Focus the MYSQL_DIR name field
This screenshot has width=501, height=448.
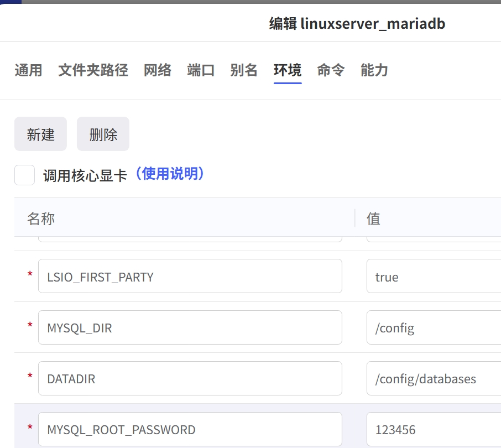coord(190,327)
